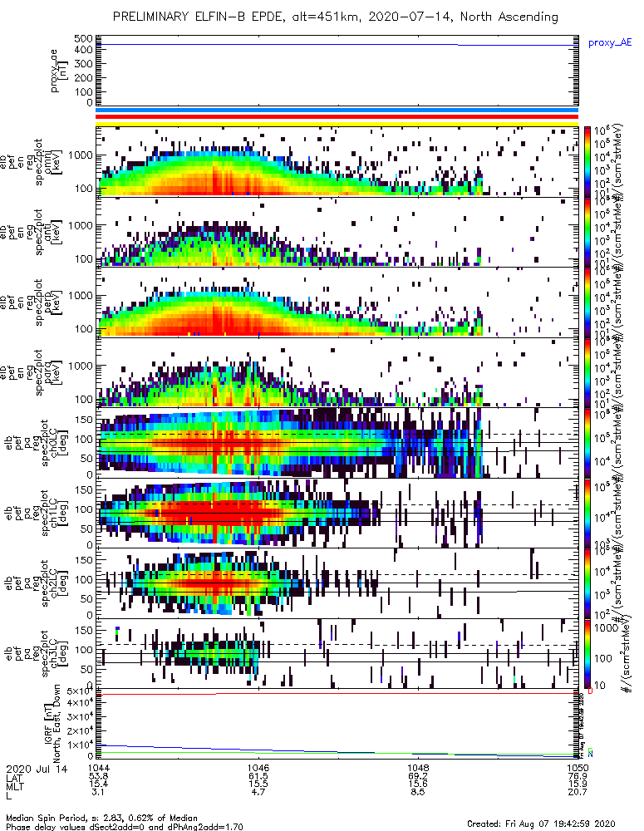Click the red IGRF Down component line
This screenshot has height=831, width=644.
pos(337,693)
